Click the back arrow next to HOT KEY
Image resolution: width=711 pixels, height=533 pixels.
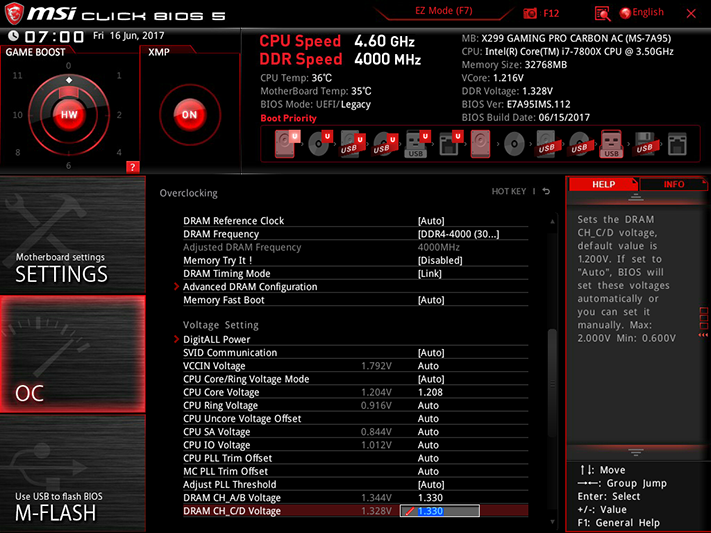pyautogui.click(x=546, y=191)
